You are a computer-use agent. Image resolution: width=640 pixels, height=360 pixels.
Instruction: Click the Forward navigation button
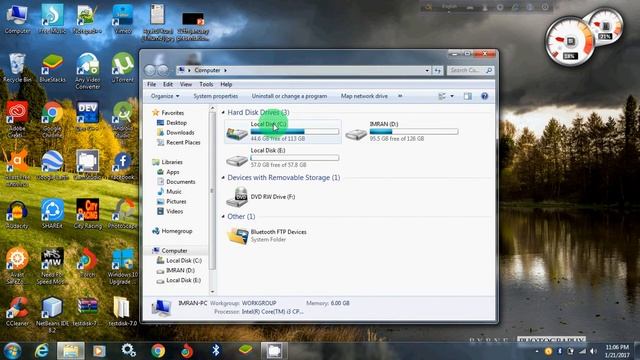162,70
